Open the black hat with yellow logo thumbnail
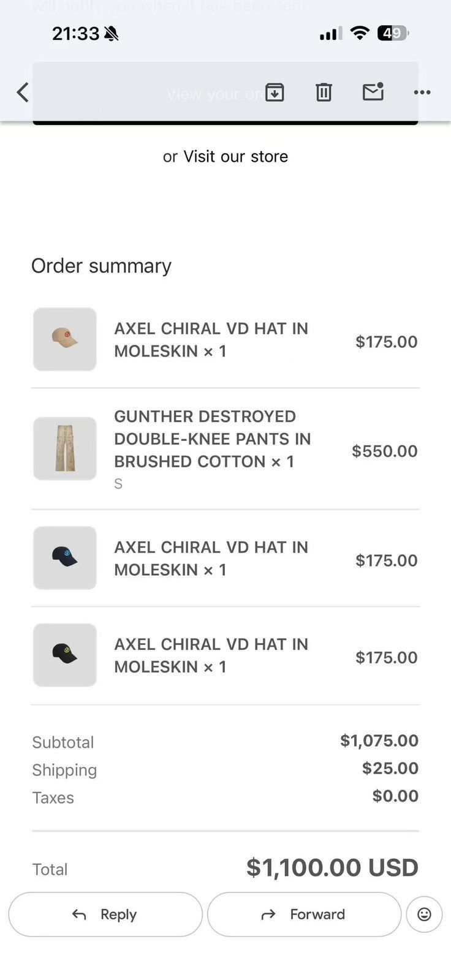Image resolution: width=451 pixels, height=980 pixels. point(65,655)
